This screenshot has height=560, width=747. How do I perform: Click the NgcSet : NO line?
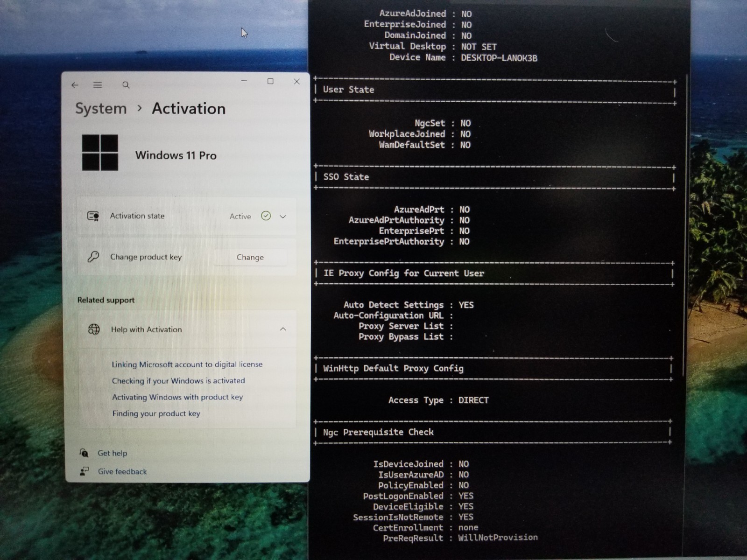[443, 123]
